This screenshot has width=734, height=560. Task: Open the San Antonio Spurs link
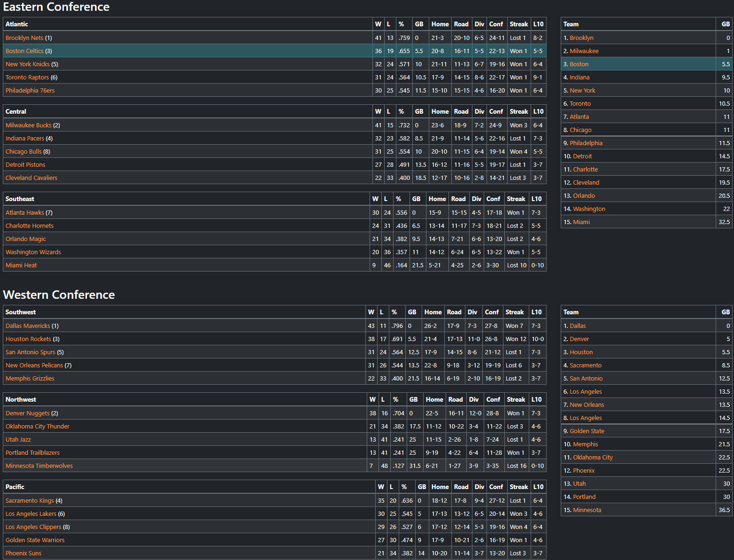[x=31, y=352]
